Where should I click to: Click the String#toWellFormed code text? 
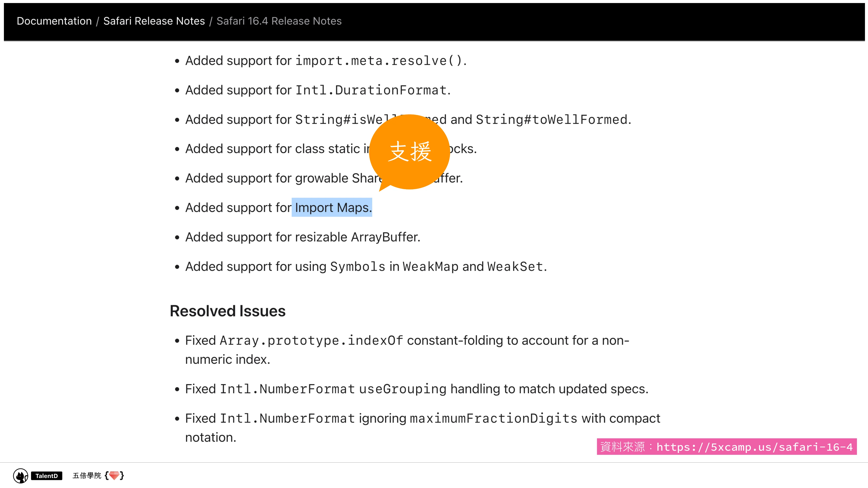[x=552, y=120]
